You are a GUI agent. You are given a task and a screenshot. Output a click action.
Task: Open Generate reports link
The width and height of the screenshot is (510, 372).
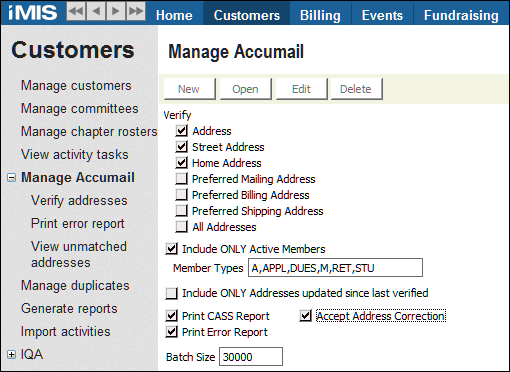tap(69, 309)
